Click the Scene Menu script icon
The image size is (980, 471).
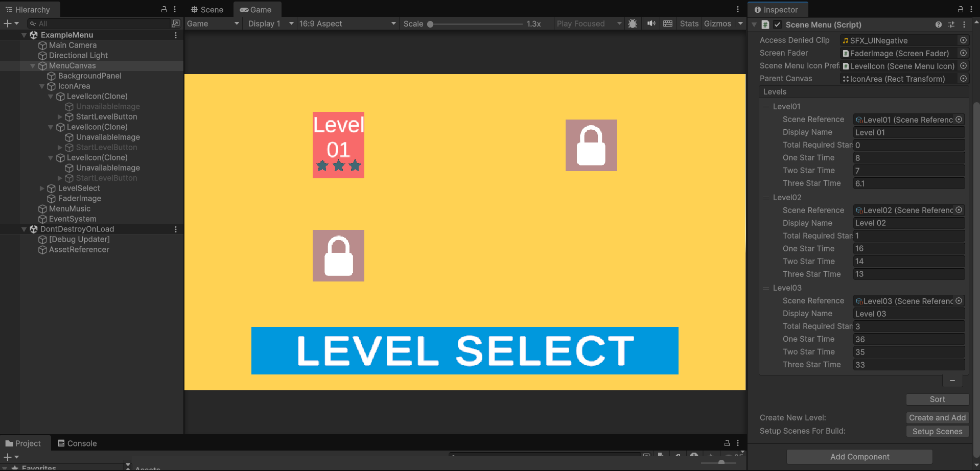(765, 24)
